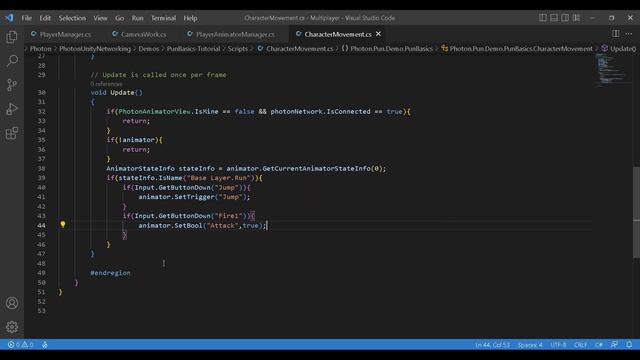This screenshot has height=360, width=640.
Task: Click the errors and warnings count
Action: 20,345
